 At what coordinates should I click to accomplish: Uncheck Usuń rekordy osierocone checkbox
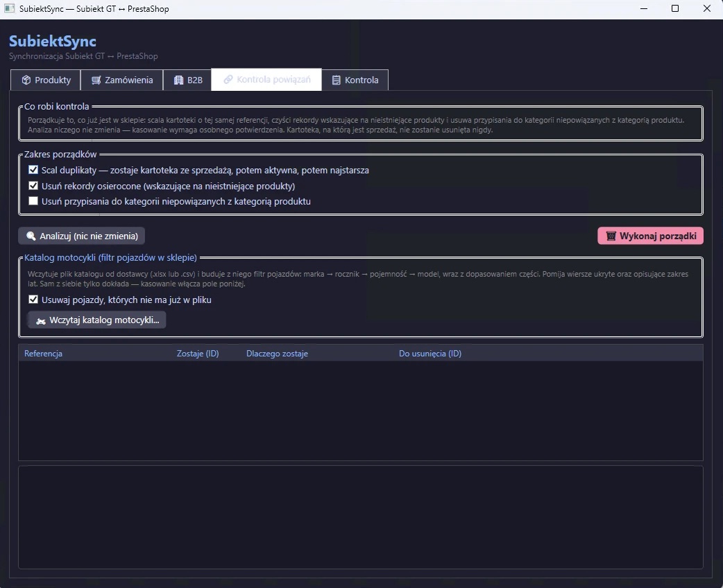33,186
